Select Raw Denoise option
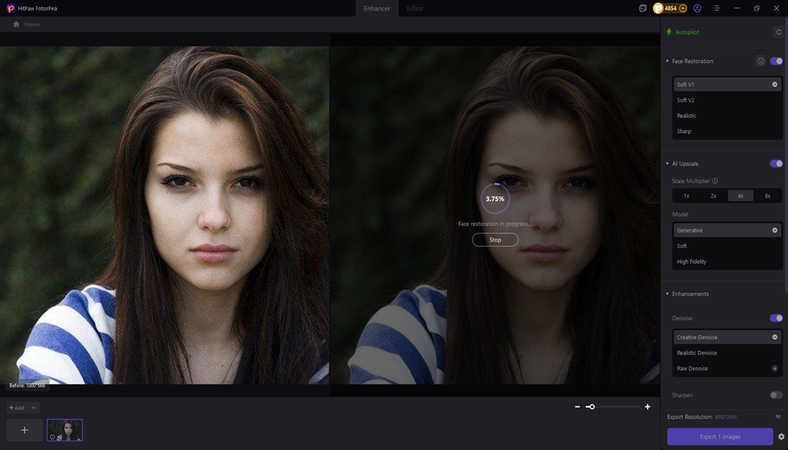This screenshot has width=788, height=450. 727,369
